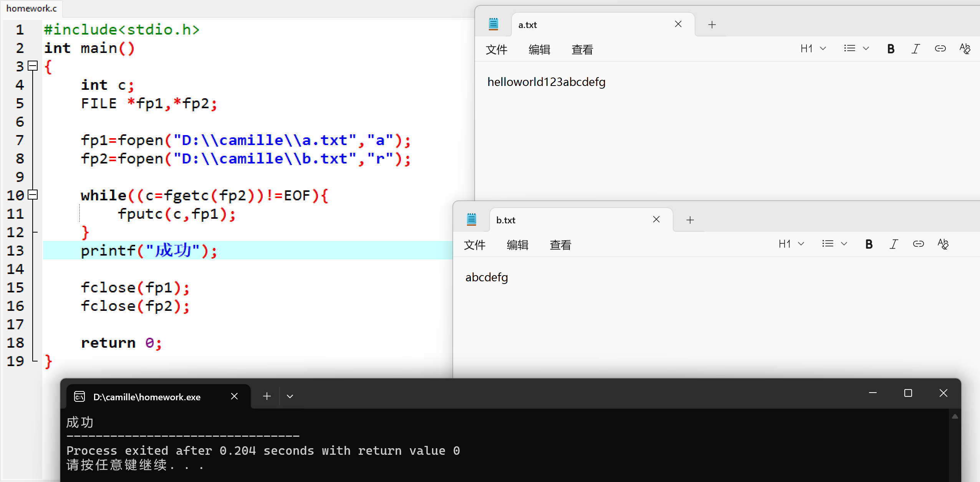Screen dimensions: 980x482
Task: Toggle Bold in b.txt Notepad
Action: pyautogui.click(x=869, y=244)
